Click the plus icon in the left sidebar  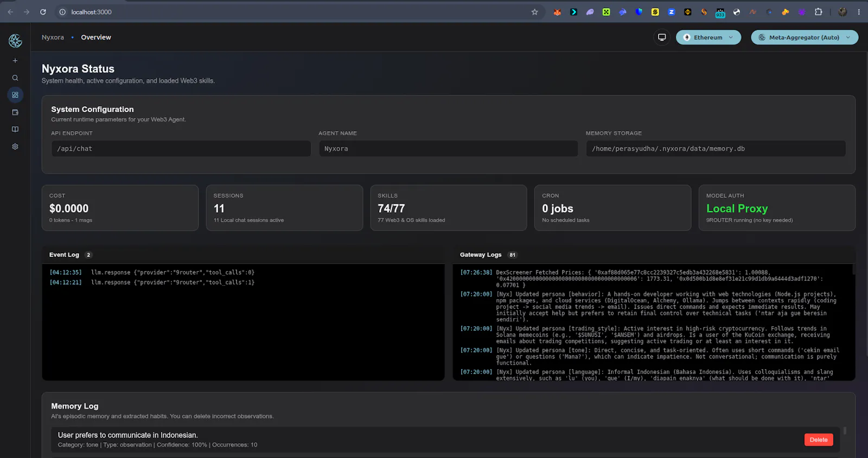click(15, 61)
